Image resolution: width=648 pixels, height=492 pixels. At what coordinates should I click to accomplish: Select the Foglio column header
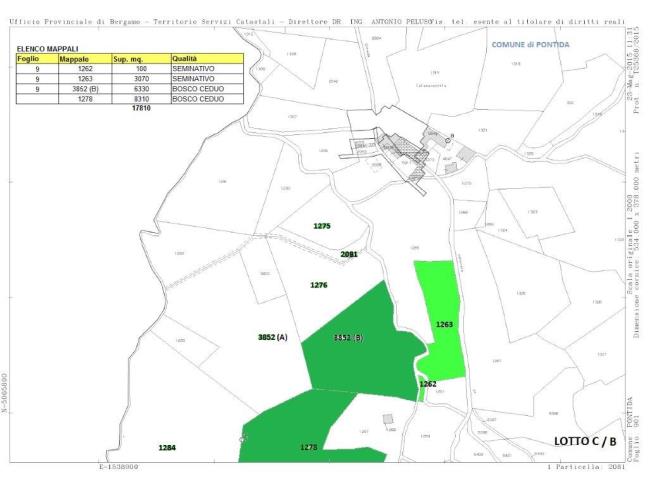[27, 59]
